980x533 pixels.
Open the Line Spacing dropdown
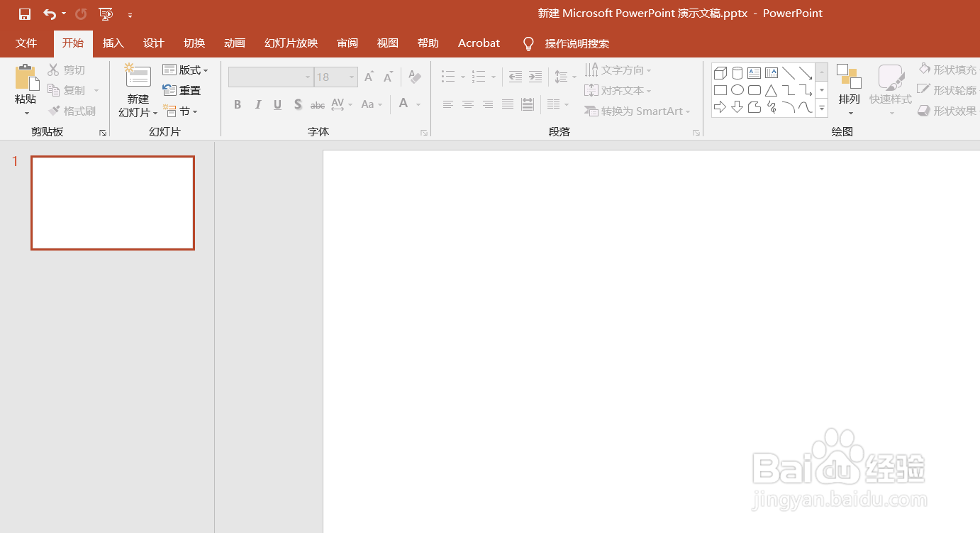click(565, 77)
